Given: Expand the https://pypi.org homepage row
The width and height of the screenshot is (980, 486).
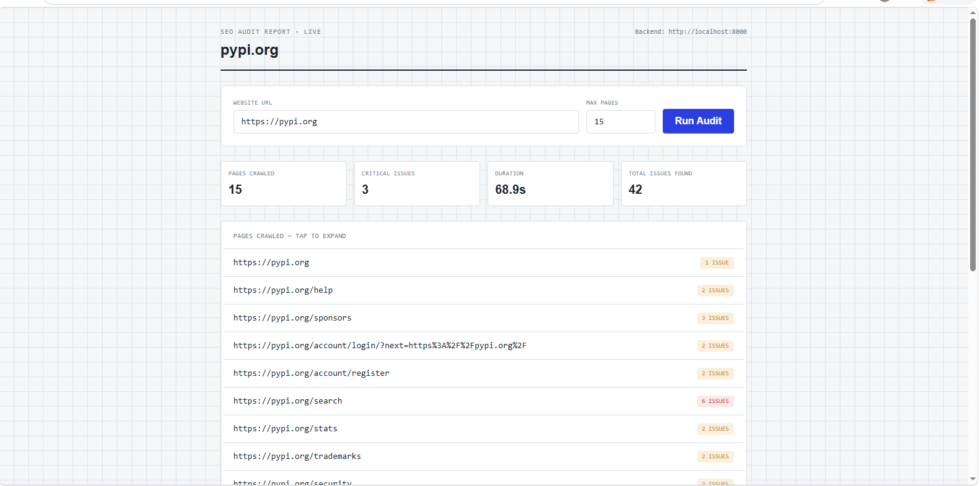Looking at the screenshot, I should 483,263.
